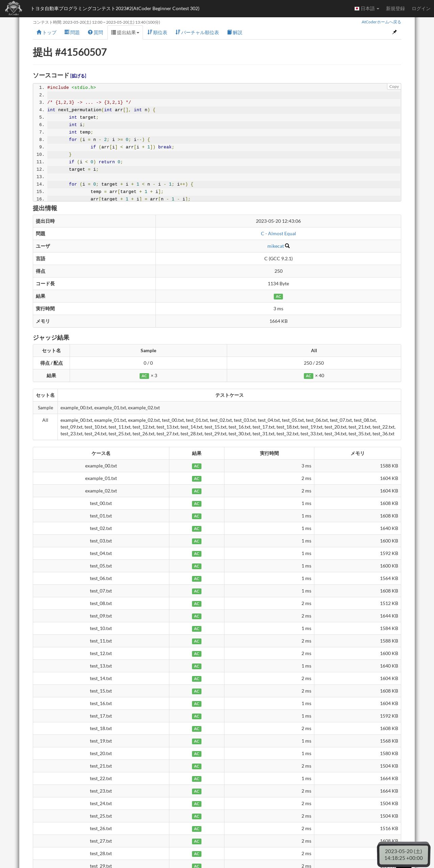Click the ケース名 column header
Viewport: 434px width, 868px height.
[101, 453]
